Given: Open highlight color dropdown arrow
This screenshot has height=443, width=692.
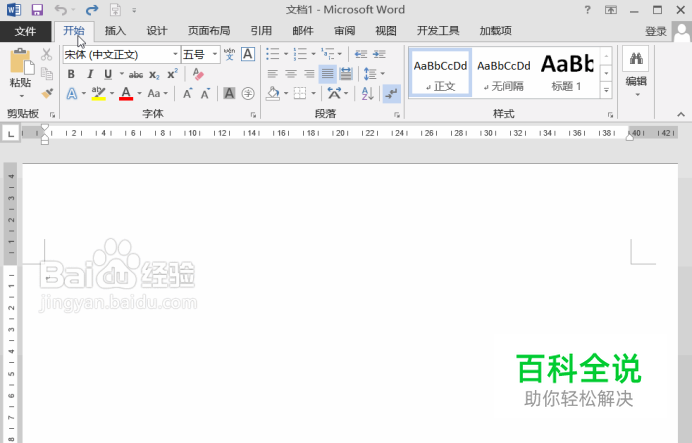Looking at the screenshot, I should click(x=112, y=94).
